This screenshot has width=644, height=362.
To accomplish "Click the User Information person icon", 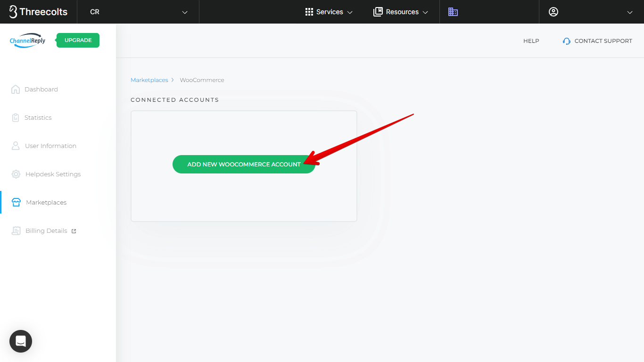I will 16,146.
